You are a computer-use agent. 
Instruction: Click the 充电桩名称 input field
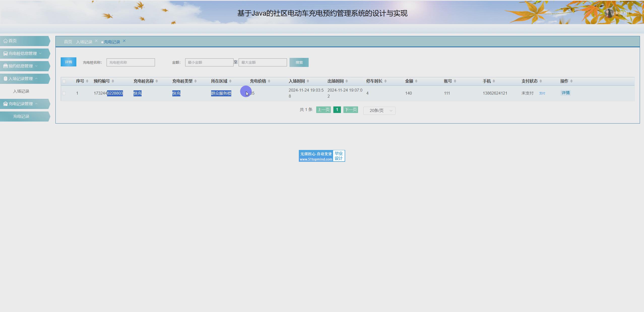[x=131, y=62]
